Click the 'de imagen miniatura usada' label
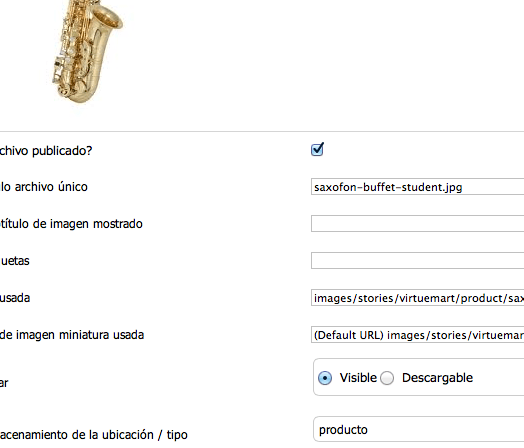Image resolution: width=524 pixels, height=448 pixels. tap(72, 335)
